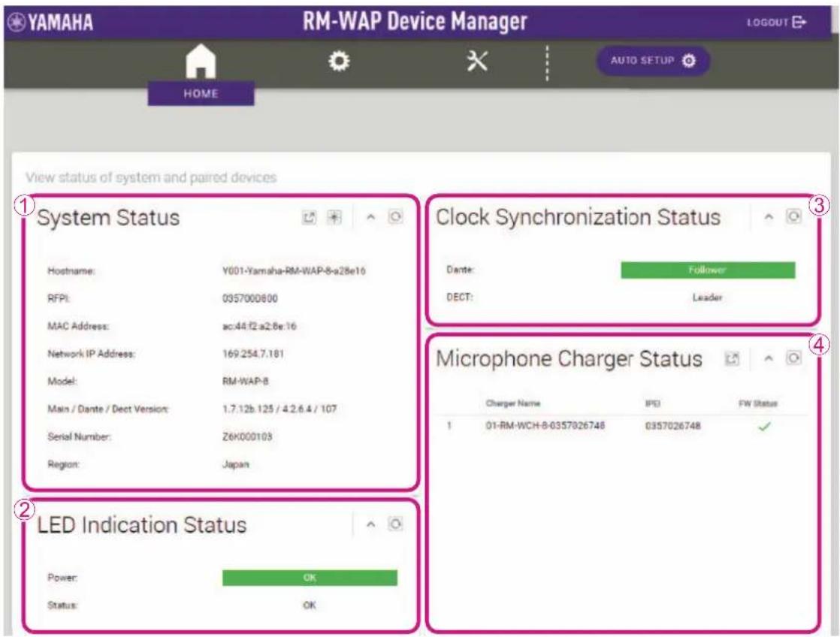Log out of Device Manager
The height and width of the screenshot is (637, 840).
[x=775, y=23]
